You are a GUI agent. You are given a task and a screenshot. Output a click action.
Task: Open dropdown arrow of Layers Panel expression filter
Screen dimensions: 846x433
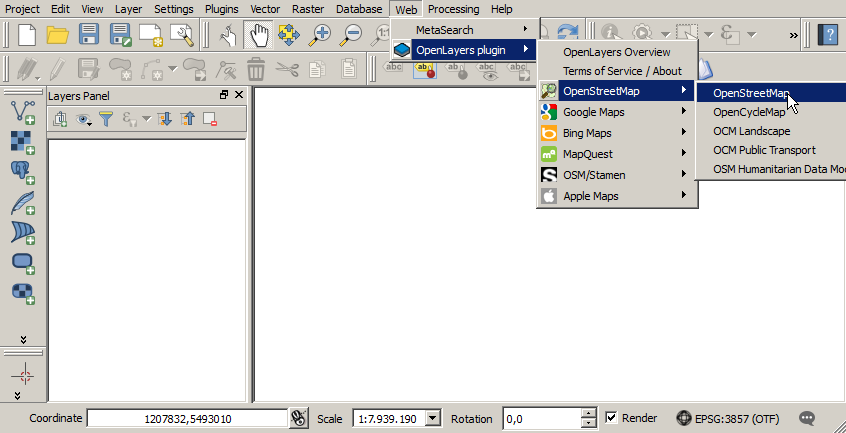click(146, 119)
